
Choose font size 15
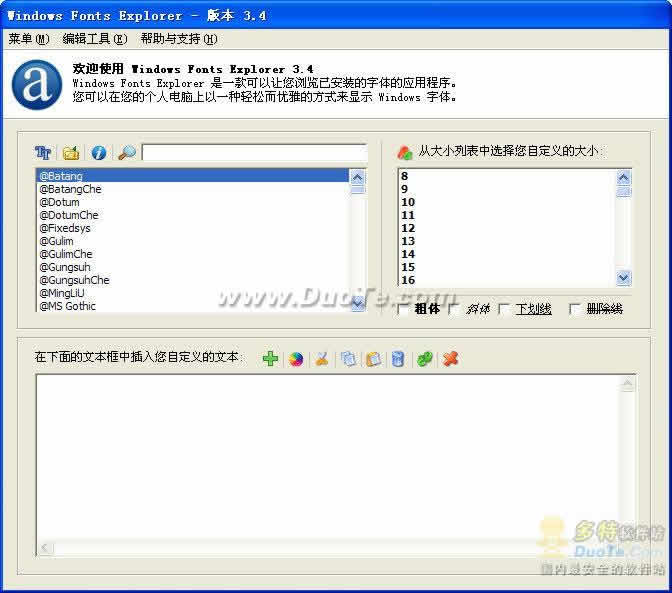[508, 267]
